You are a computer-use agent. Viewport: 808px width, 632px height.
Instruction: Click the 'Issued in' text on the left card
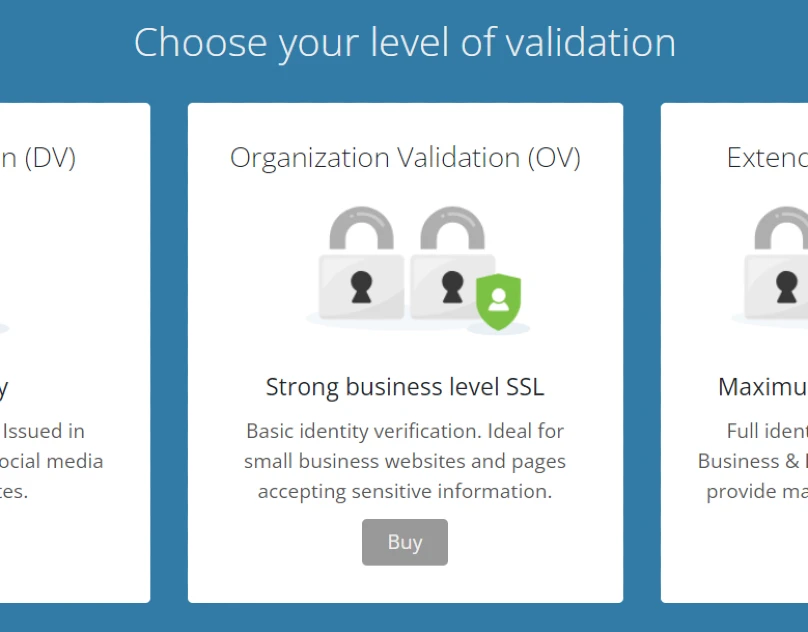pyautogui.click(x=44, y=431)
